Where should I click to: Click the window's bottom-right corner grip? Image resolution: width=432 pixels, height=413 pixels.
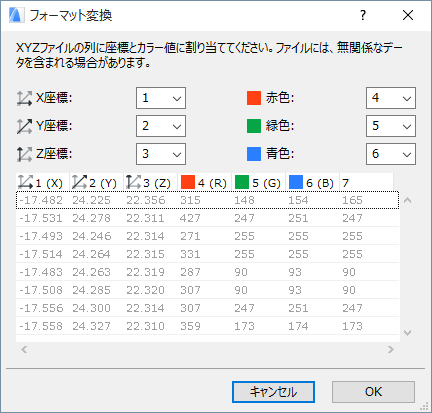pyautogui.click(x=424, y=406)
